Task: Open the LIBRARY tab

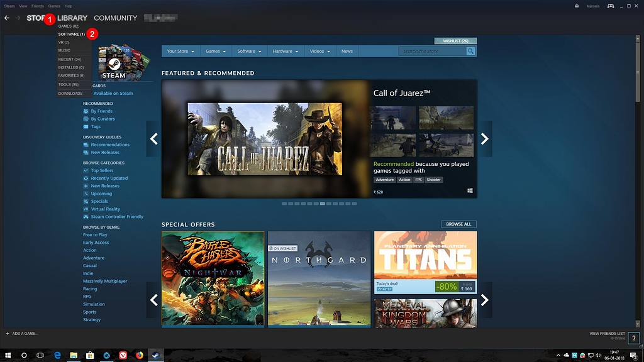Action: [x=72, y=18]
